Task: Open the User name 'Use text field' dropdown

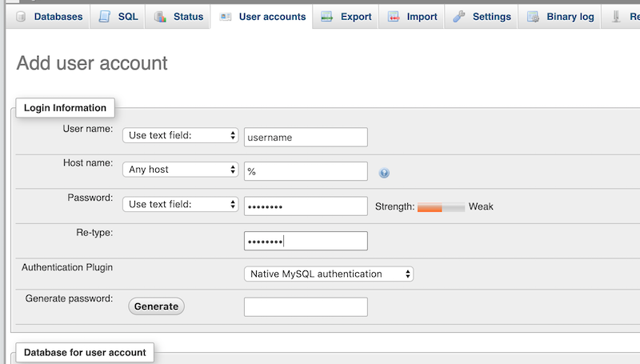Action: [181, 135]
